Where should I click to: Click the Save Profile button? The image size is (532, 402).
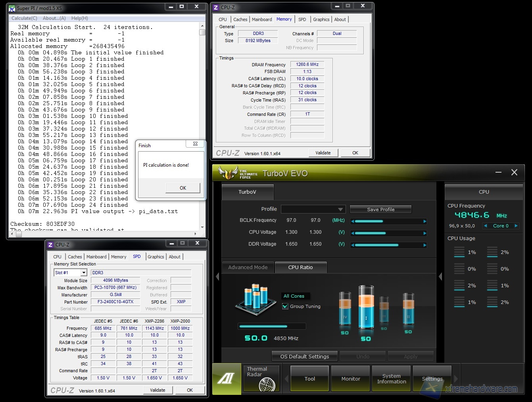coord(380,209)
